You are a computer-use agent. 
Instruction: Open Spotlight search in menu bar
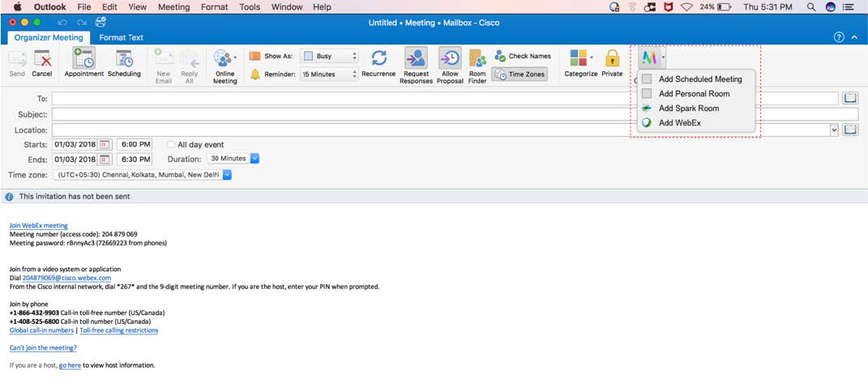pyautogui.click(x=811, y=7)
